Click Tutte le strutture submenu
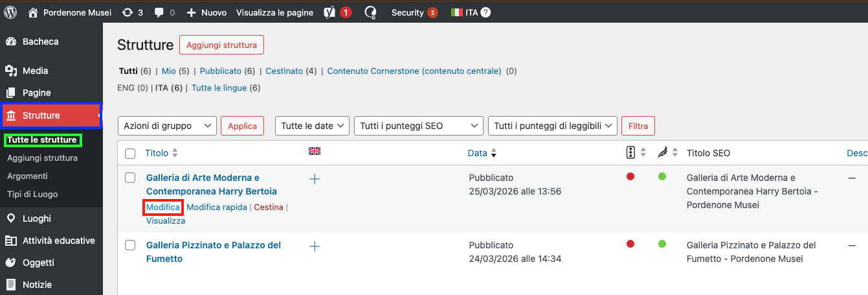This screenshot has width=868, height=295. (x=42, y=140)
